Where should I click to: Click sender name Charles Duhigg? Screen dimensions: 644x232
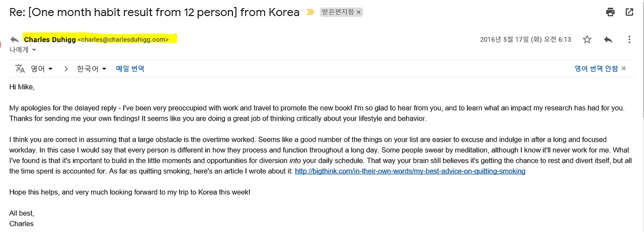click(x=50, y=39)
